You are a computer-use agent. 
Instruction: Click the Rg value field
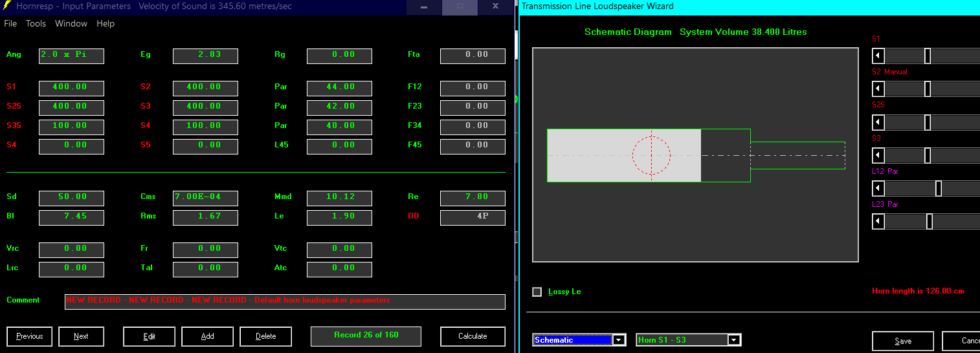(x=339, y=56)
